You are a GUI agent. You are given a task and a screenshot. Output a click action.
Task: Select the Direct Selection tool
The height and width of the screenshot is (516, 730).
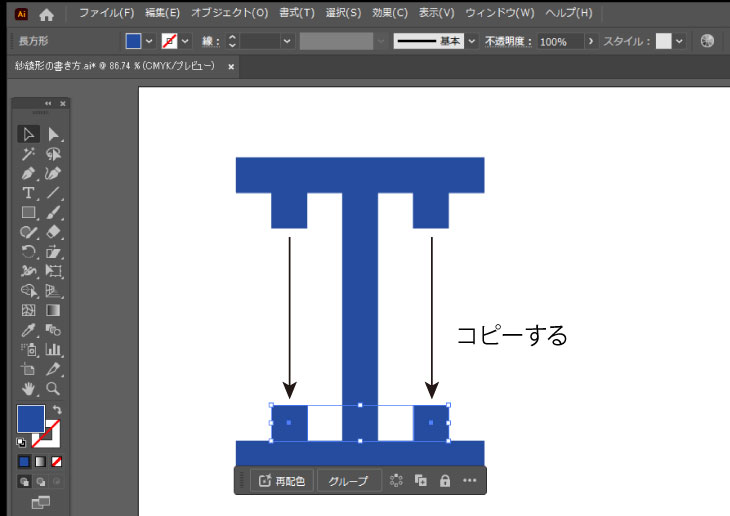(54, 135)
